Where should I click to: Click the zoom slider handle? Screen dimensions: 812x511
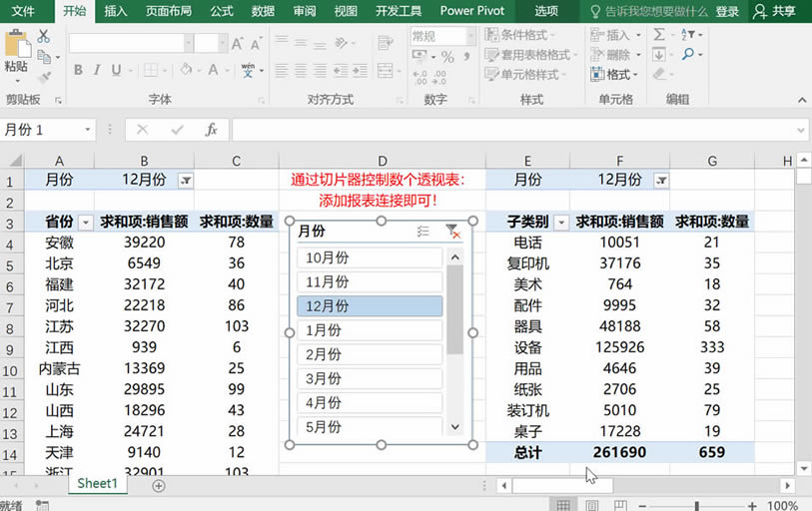697,505
